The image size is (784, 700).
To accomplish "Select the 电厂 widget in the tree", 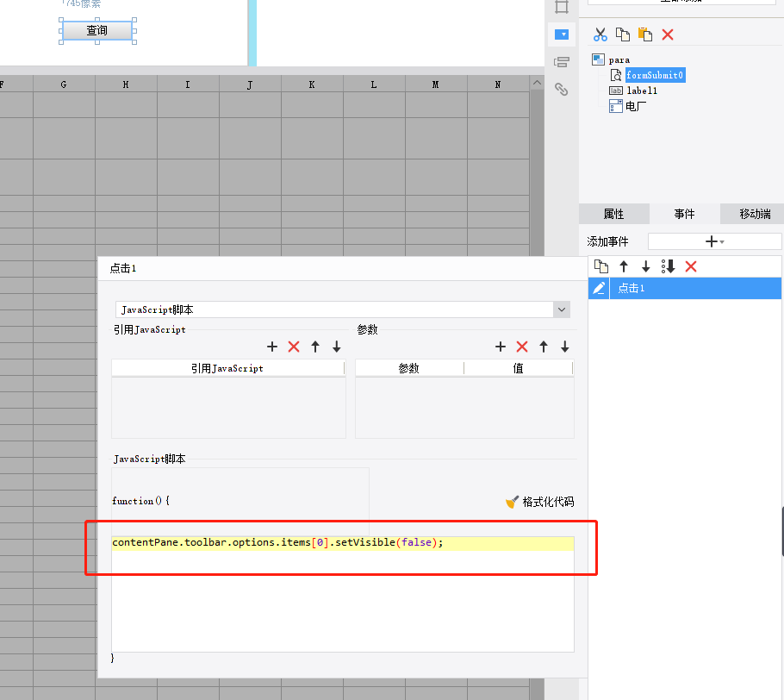I will pyautogui.click(x=636, y=106).
